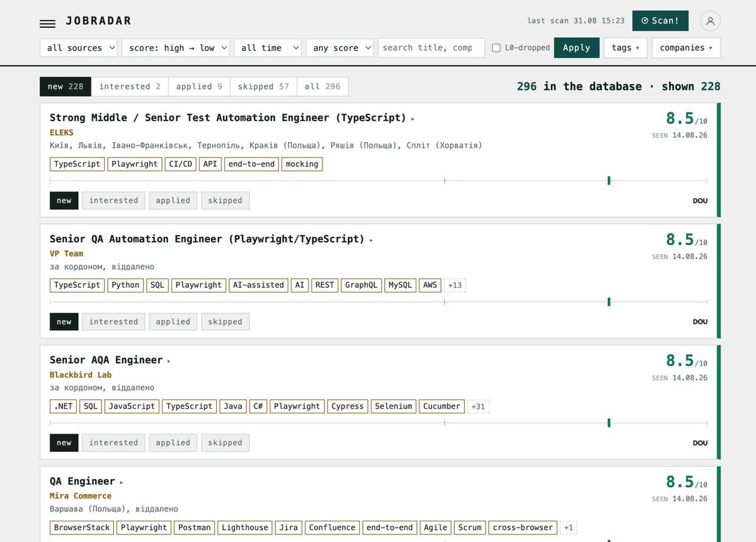Toggle the L0-dropped checkbox
Image resolution: width=756 pixels, height=542 pixels.
pos(496,48)
